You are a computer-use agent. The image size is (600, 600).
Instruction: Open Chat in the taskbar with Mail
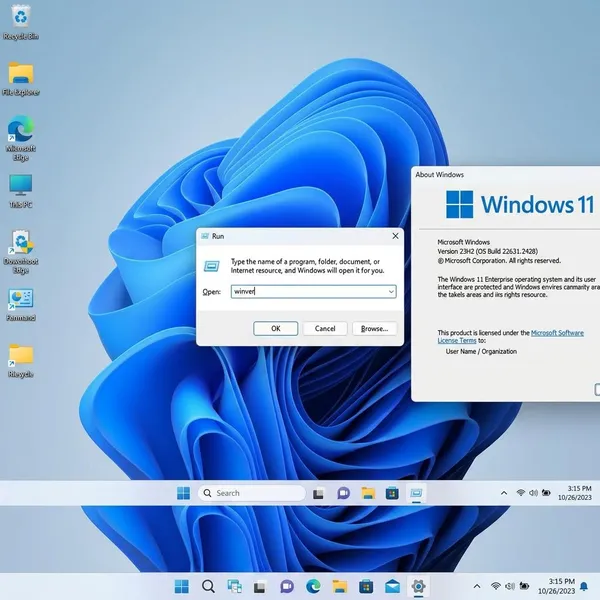(287, 586)
